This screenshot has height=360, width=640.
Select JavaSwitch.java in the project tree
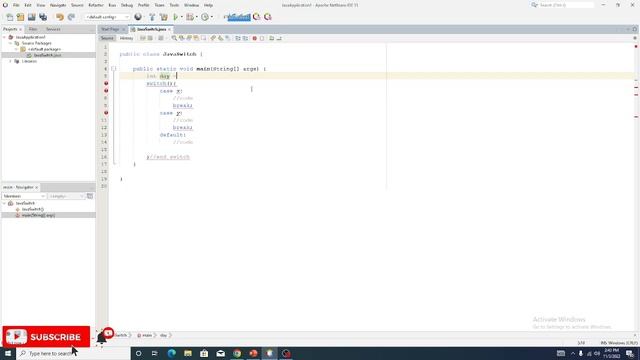coord(47,55)
